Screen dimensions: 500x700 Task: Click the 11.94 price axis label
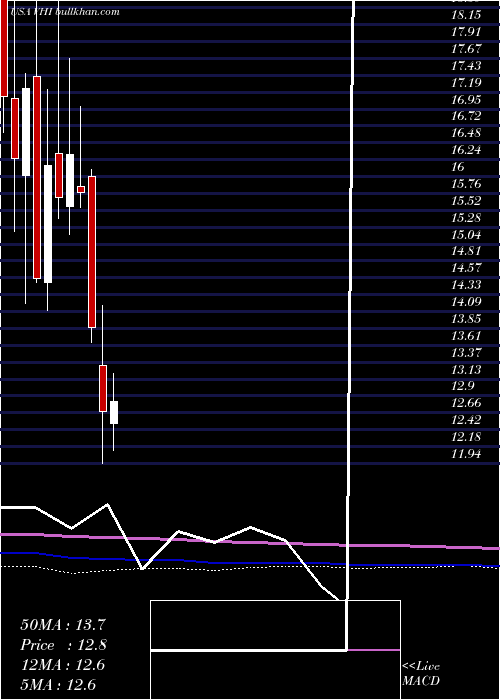pyautogui.click(x=466, y=454)
